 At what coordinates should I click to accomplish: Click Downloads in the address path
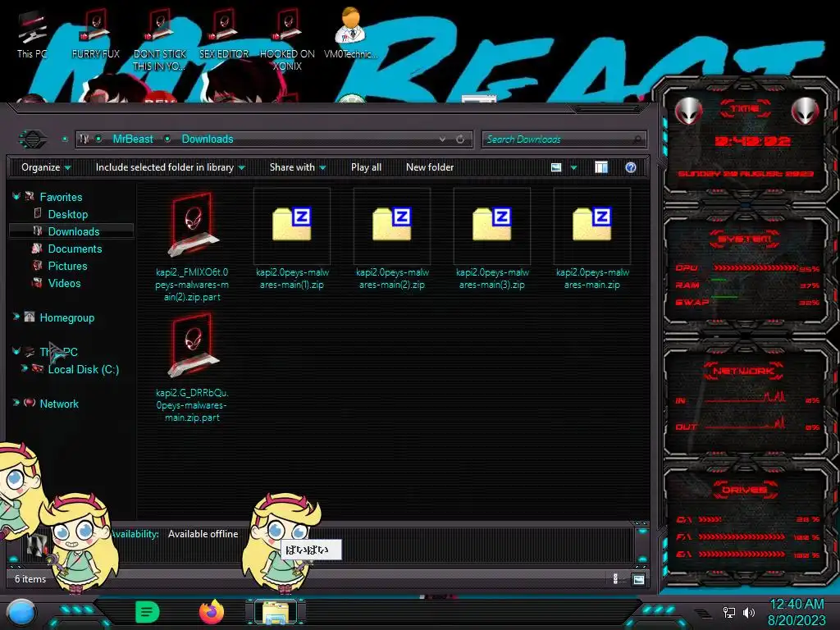(208, 139)
